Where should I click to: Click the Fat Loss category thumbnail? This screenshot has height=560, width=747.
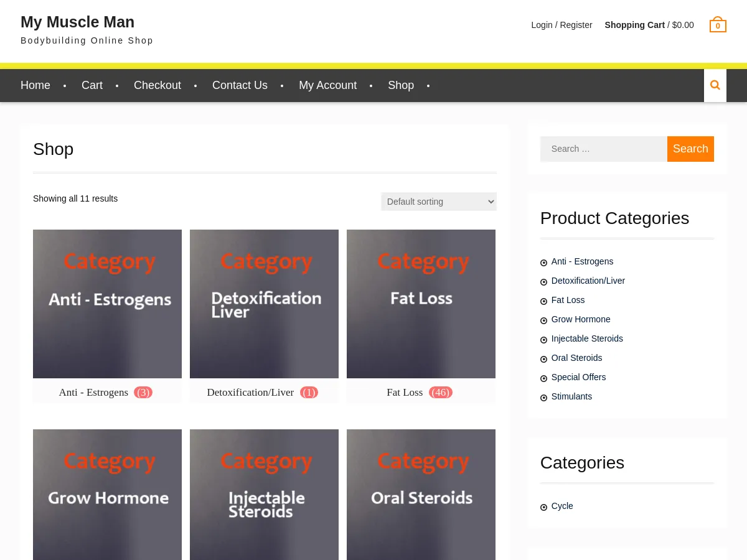tap(421, 304)
